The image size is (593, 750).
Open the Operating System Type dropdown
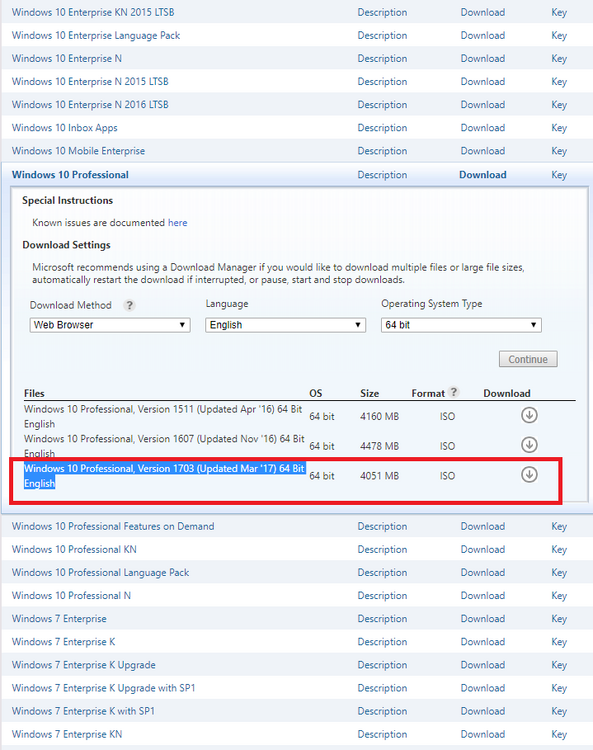(x=461, y=325)
